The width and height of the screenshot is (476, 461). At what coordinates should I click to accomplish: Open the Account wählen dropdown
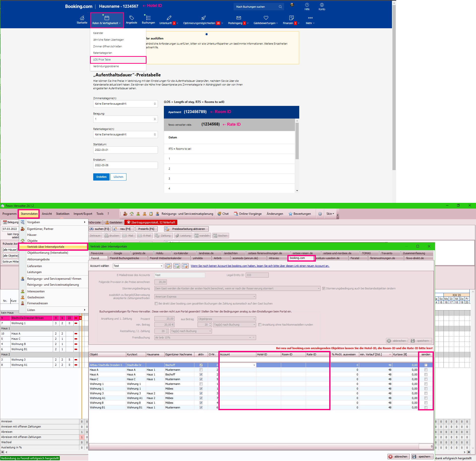pyautogui.click(x=161, y=266)
